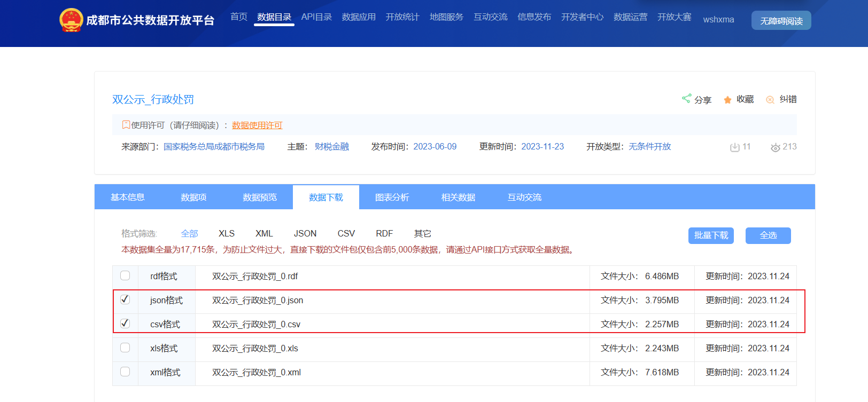Click the national emblem logo icon

point(71,20)
